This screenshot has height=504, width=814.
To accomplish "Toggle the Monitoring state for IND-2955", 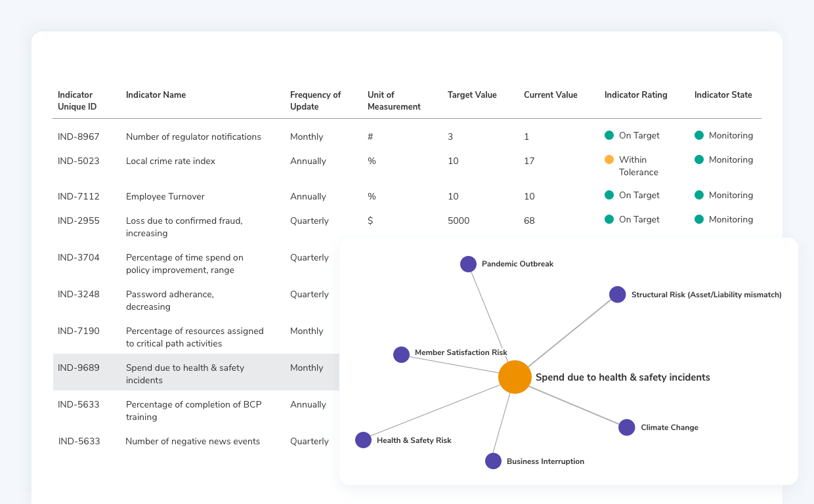I will coord(698,219).
